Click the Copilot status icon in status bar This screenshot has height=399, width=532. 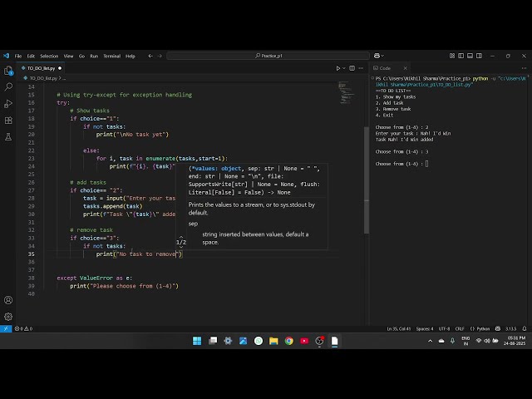[x=498, y=328]
